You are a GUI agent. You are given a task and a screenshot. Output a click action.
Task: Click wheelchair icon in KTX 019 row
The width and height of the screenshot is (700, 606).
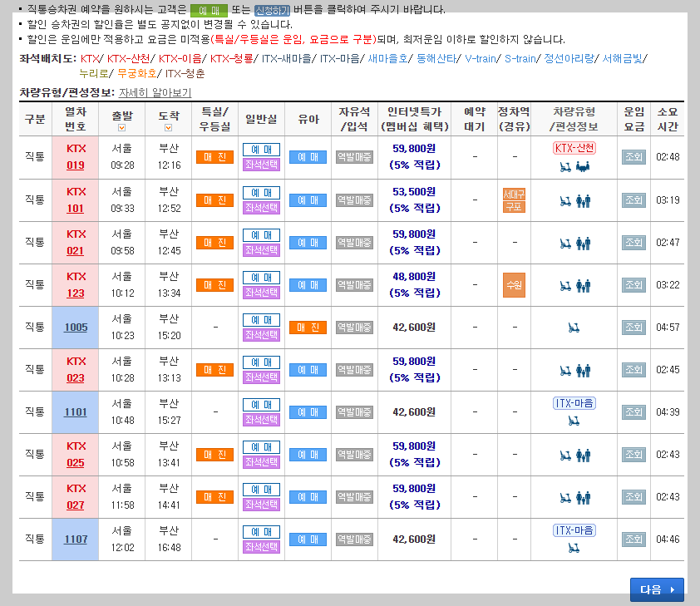(x=565, y=167)
